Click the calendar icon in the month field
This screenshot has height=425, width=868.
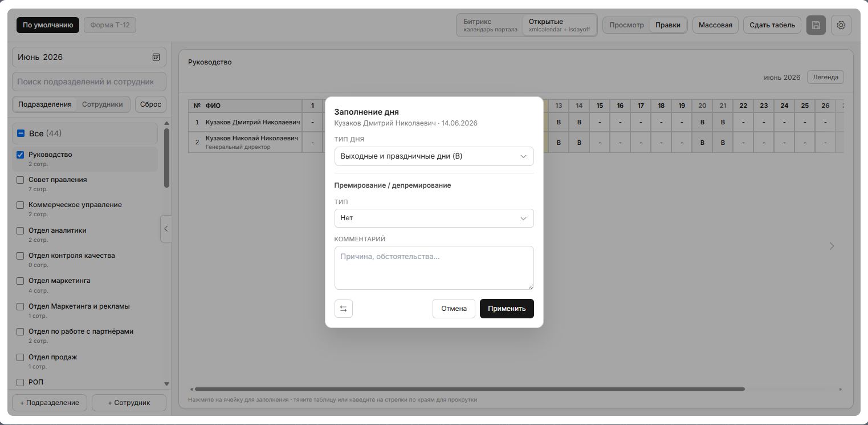[x=156, y=57]
